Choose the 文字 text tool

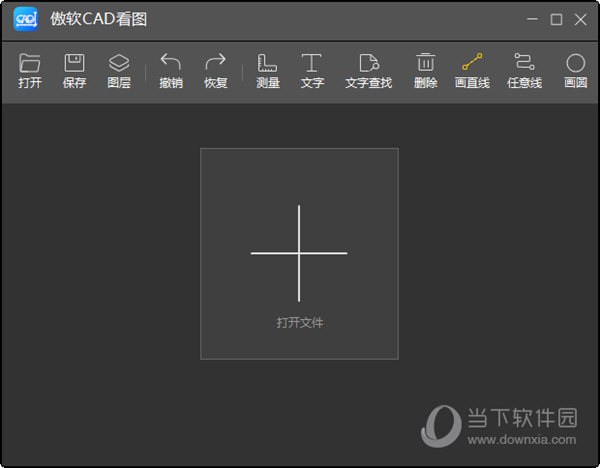coord(312,71)
